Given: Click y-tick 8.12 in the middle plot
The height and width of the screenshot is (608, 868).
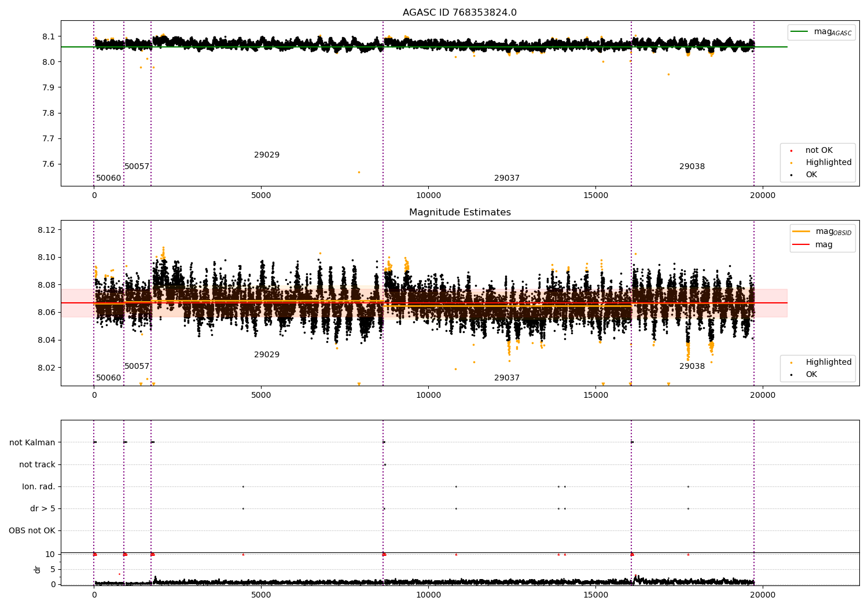Looking at the screenshot, I should [x=45, y=230].
